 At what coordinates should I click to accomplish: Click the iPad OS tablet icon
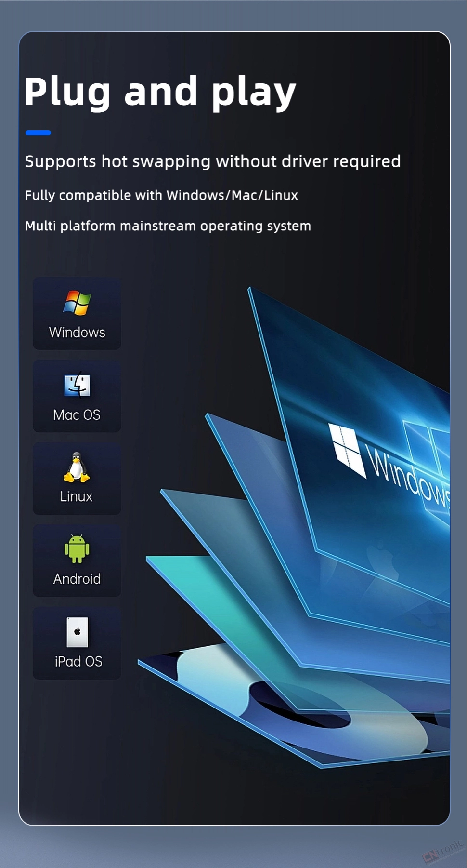pos(77,632)
